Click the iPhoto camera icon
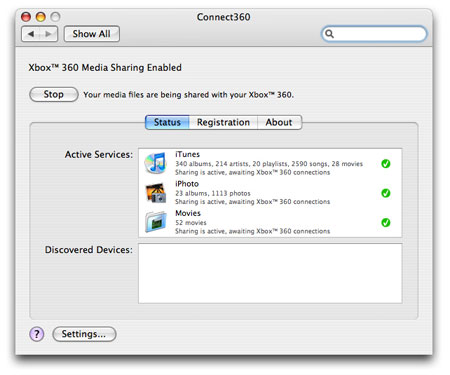The width and height of the screenshot is (450, 375). 156,193
